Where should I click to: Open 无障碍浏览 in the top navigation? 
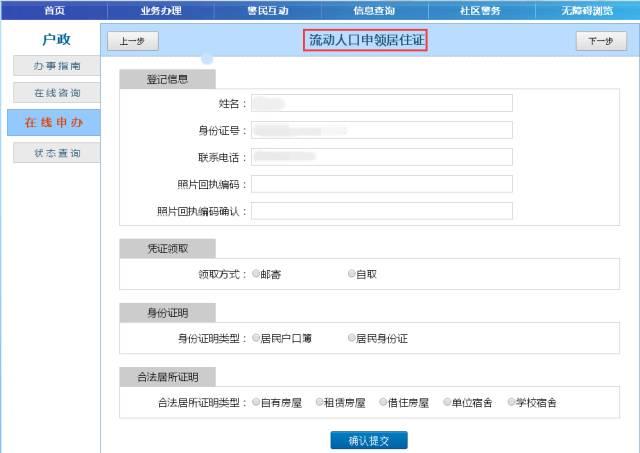587,10
